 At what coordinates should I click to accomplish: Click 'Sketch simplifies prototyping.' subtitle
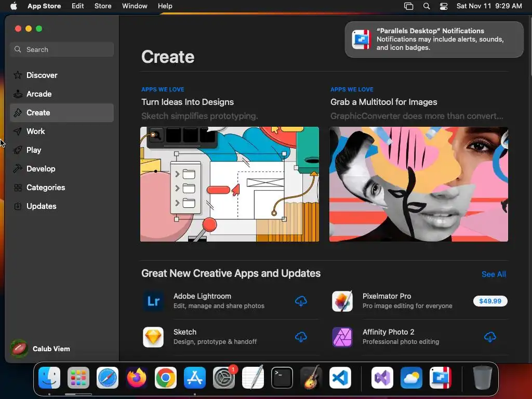pos(199,116)
